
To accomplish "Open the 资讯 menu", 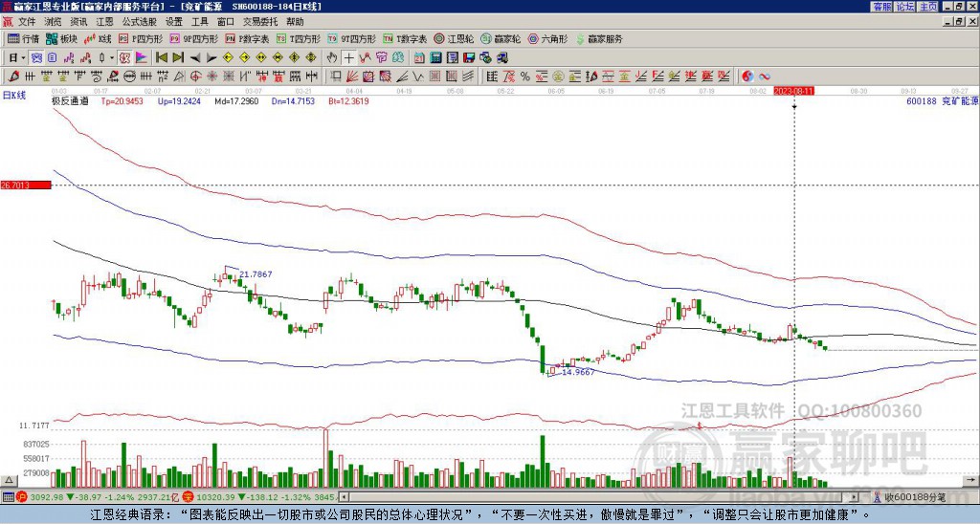I will 78,22.
